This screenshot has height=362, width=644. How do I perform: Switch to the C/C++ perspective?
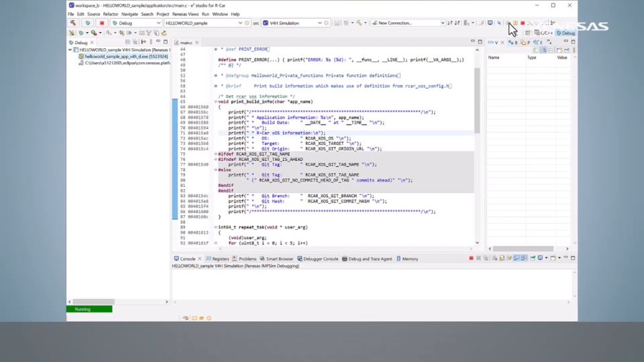click(x=544, y=33)
